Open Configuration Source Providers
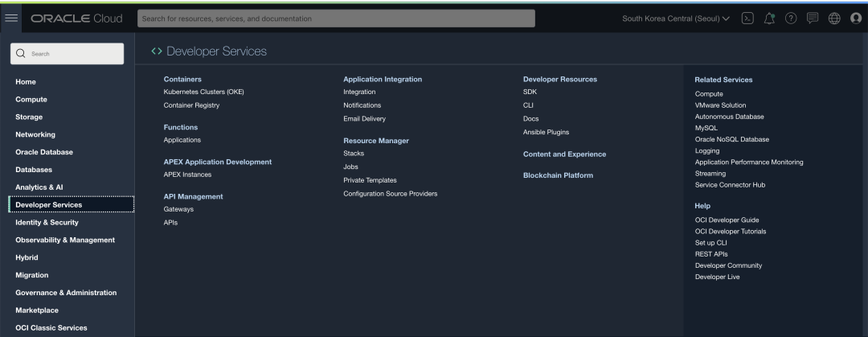The image size is (868, 337). click(391, 194)
